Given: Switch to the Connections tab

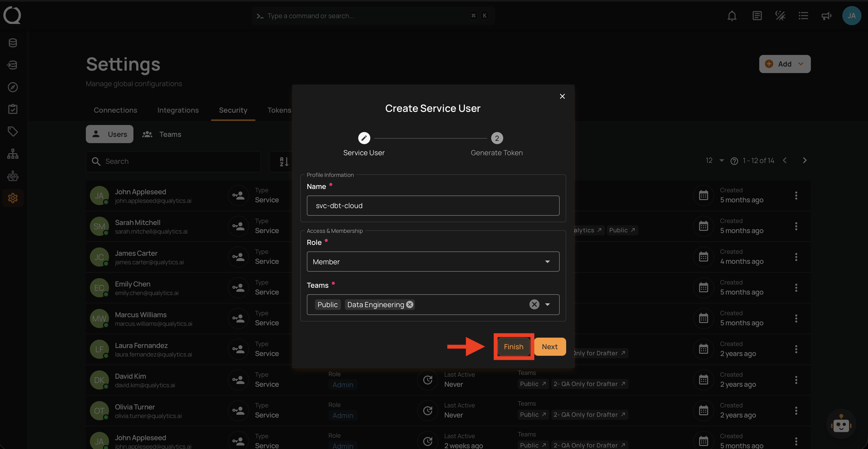Looking at the screenshot, I should point(115,110).
